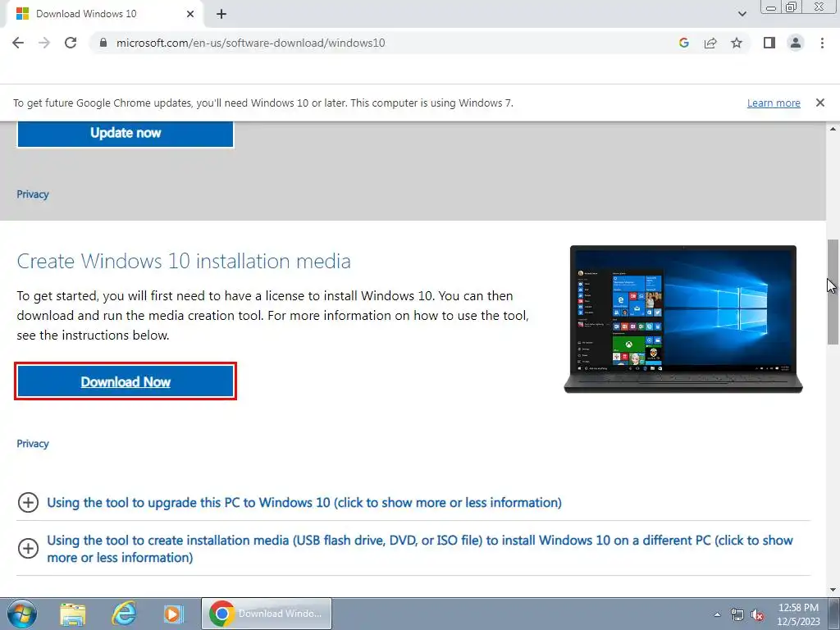Image resolution: width=840 pixels, height=630 pixels.
Task: Reload the page with the refresh icon
Action: click(71, 43)
